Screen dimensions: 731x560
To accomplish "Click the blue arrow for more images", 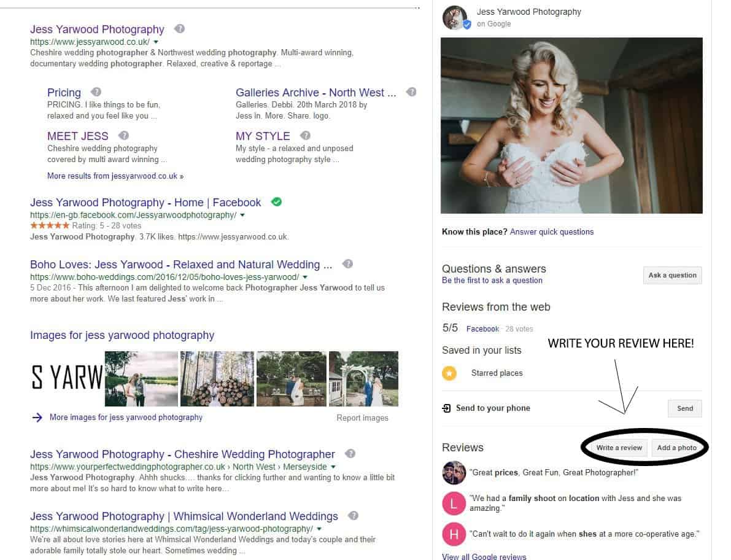I will (37, 418).
